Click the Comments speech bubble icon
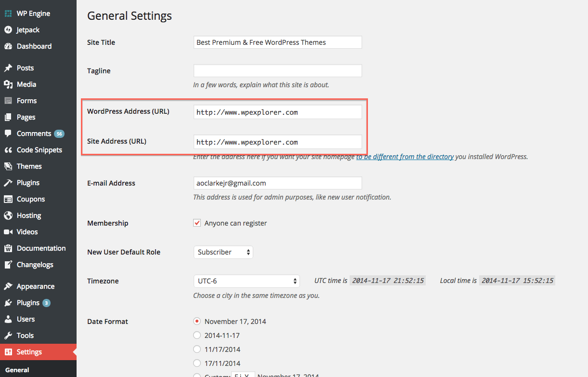 [8, 134]
